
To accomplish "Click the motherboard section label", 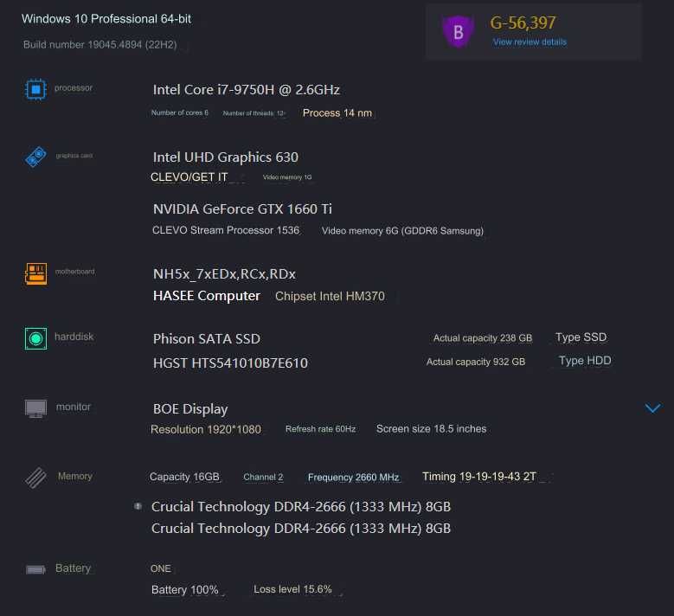I will (74, 272).
